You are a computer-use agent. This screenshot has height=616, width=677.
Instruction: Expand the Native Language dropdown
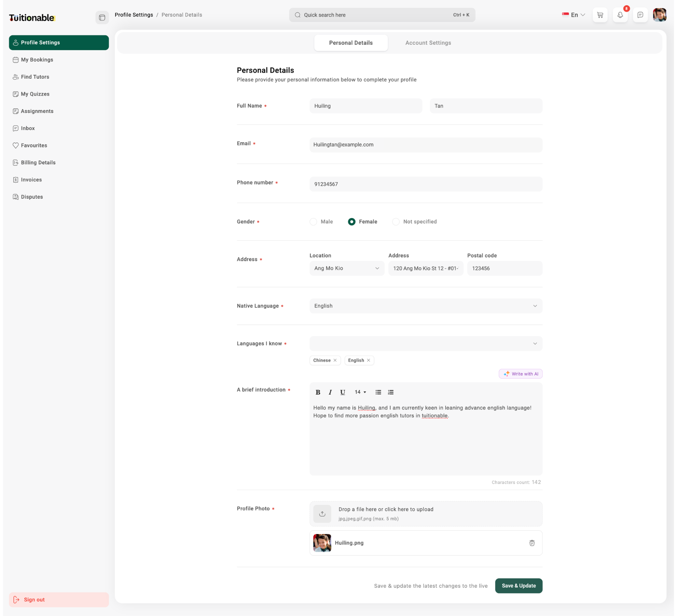click(x=426, y=306)
